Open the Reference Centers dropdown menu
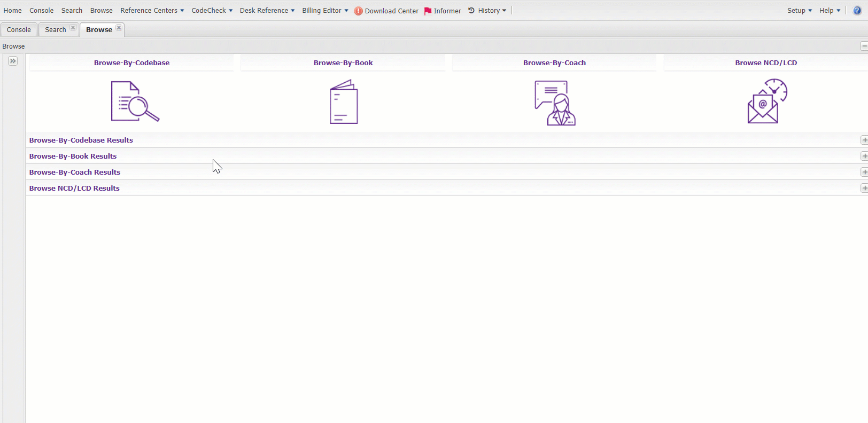The width and height of the screenshot is (868, 423). 152,11
